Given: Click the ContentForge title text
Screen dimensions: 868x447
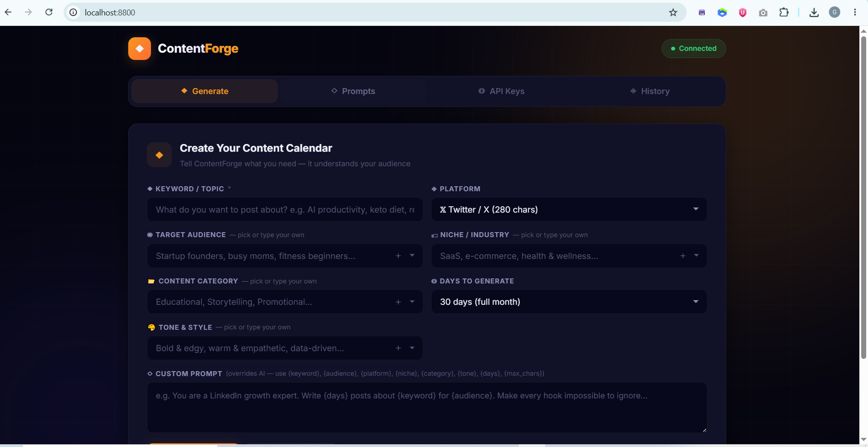Looking at the screenshot, I should pyautogui.click(x=198, y=49).
